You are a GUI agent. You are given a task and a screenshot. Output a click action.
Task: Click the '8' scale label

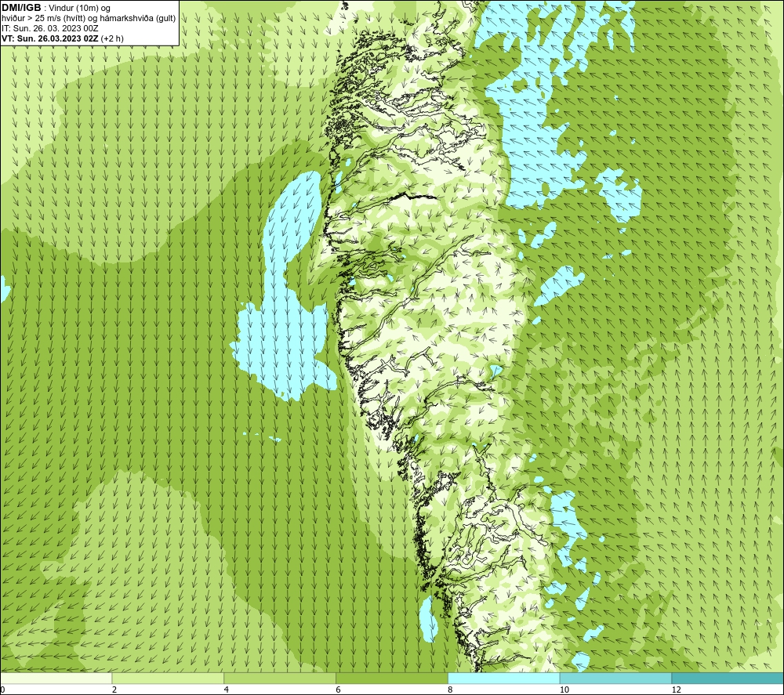pyautogui.click(x=451, y=690)
